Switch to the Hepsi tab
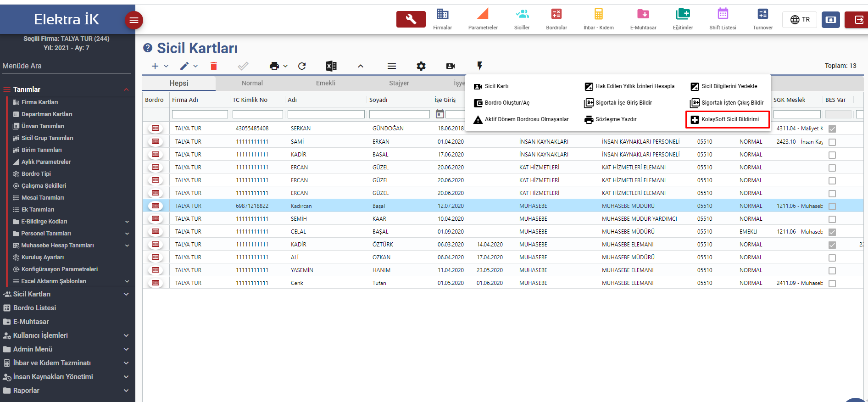This screenshot has height=402, width=868. tap(179, 83)
